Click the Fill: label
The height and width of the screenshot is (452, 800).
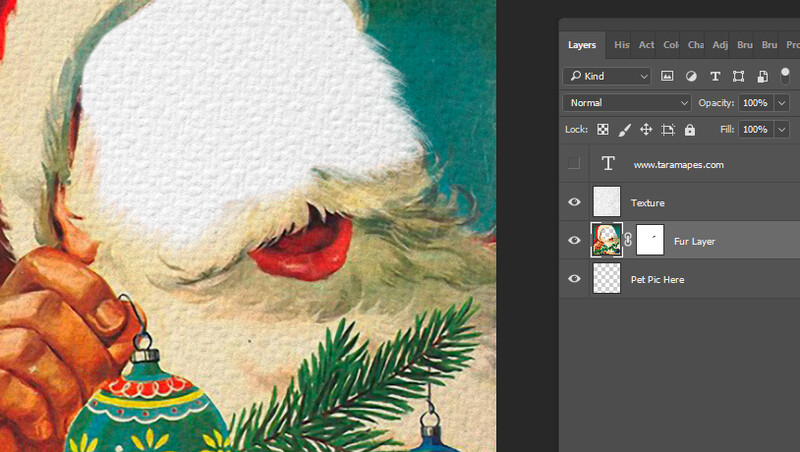727,130
